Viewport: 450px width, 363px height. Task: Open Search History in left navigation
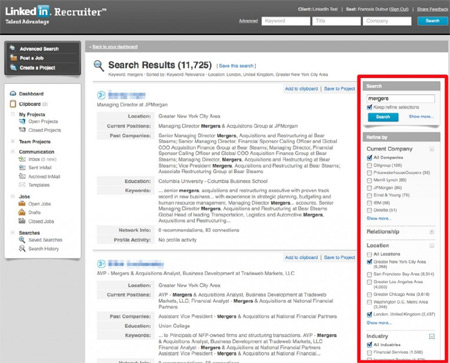point(43,249)
